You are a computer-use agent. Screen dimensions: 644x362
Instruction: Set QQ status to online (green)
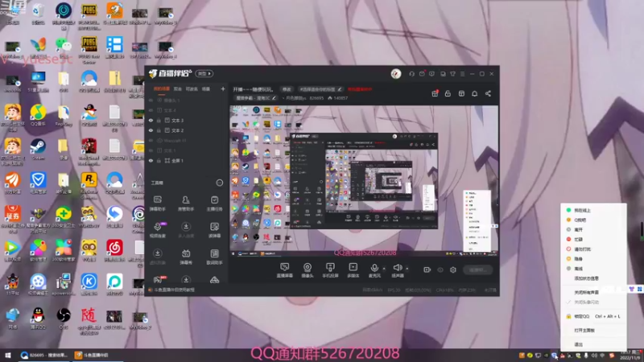click(x=593, y=210)
